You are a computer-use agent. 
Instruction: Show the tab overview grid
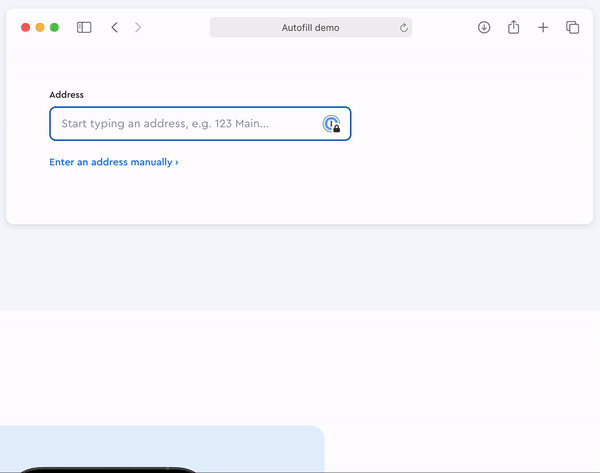click(572, 28)
